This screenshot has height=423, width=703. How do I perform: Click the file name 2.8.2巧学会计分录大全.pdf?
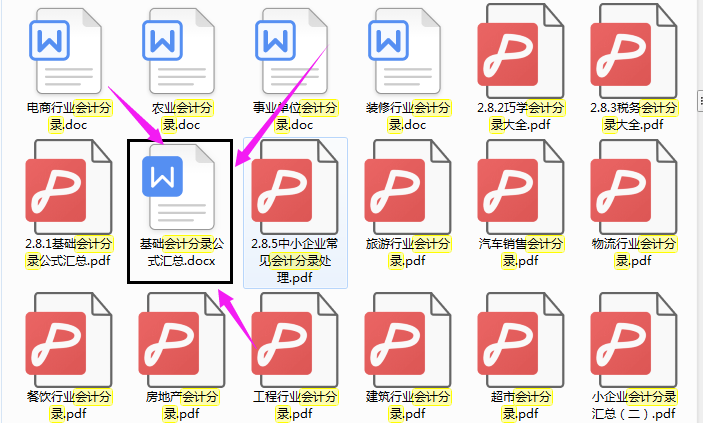pos(521,116)
